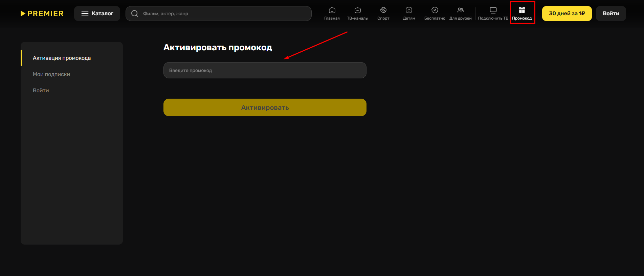Click the Войти button in header

(x=611, y=14)
